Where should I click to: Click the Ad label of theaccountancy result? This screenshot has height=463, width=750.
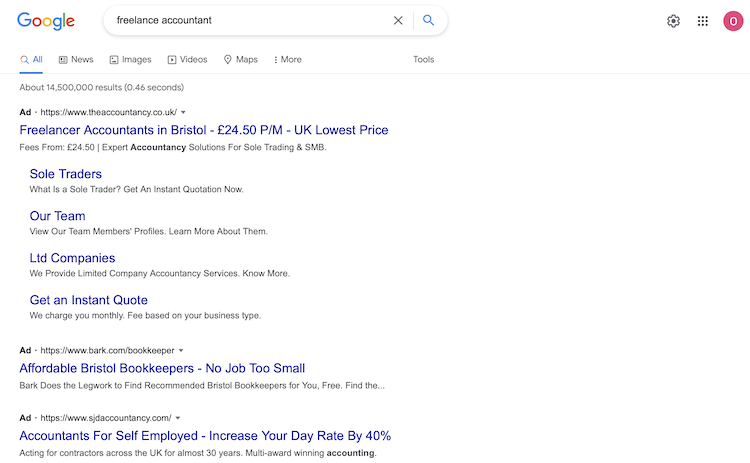25,112
